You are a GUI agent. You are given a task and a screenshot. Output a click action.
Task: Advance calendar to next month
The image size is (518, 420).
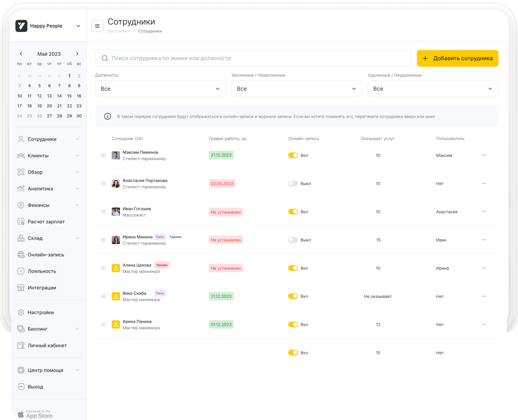pyautogui.click(x=77, y=54)
